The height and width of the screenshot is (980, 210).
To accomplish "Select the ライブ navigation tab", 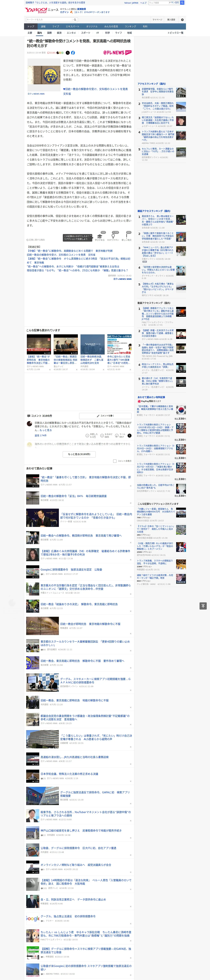I will (56, 27).
